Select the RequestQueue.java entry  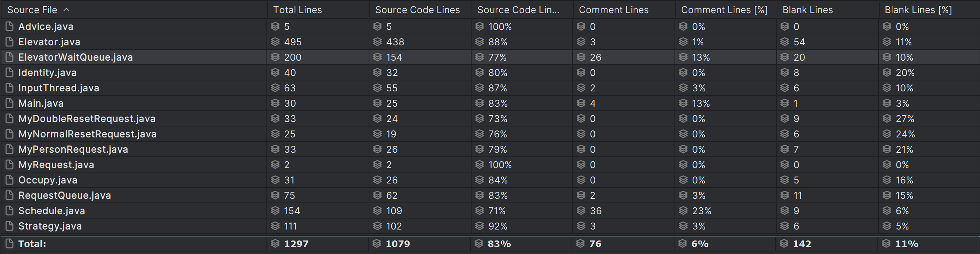(65, 196)
